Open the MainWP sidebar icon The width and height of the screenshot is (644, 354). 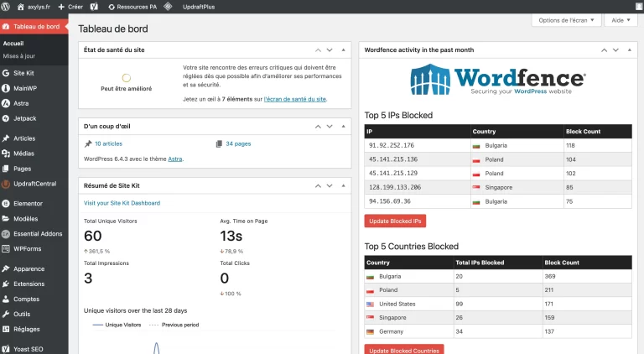[6, 88]
